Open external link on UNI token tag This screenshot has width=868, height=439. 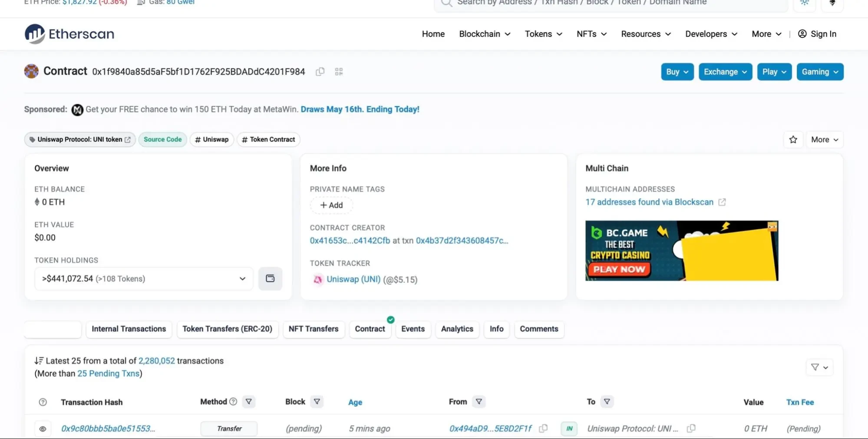click(x=128, y=140)
